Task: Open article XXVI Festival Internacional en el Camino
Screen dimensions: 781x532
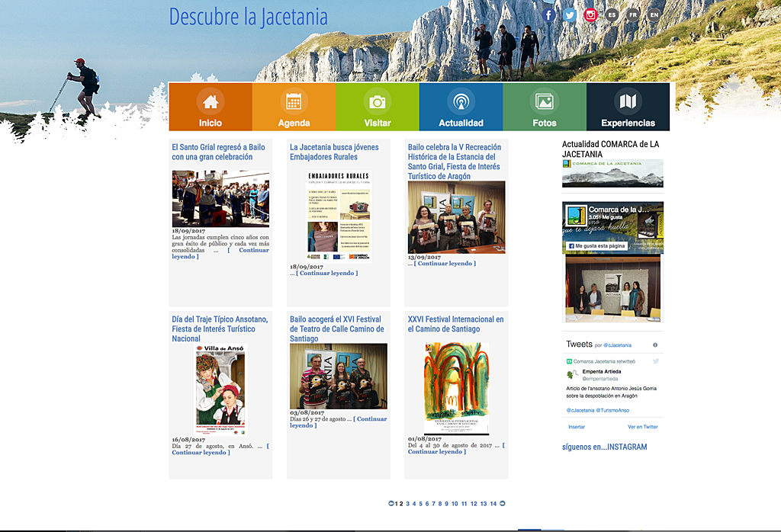Action: 456,324
